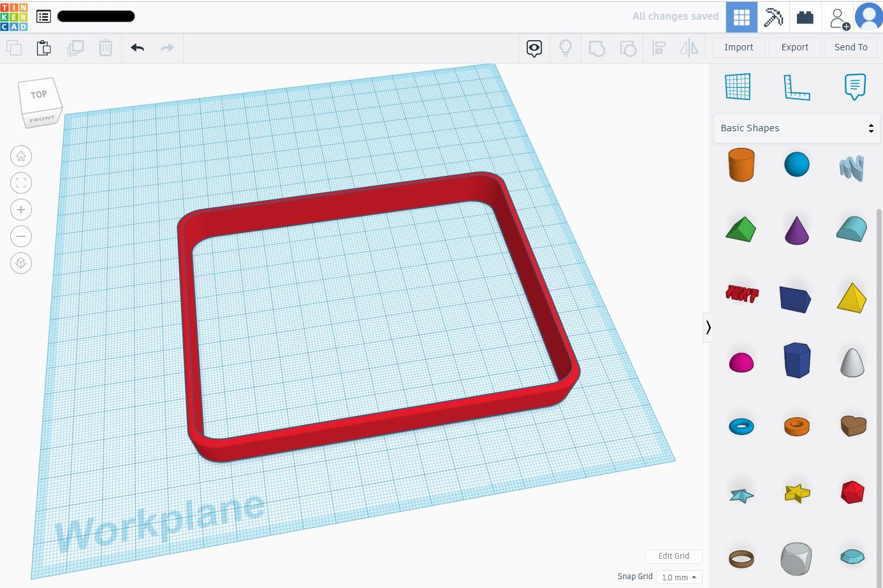Open the view visibility eye-bubble icon
Viewport: 883px width, 588px height.
(534, 48)
